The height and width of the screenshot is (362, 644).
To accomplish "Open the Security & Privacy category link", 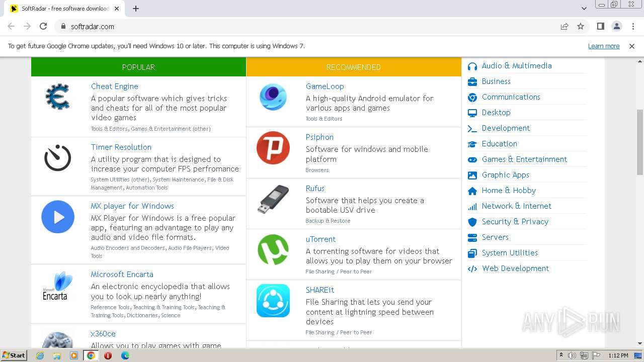I will point(515,222).
